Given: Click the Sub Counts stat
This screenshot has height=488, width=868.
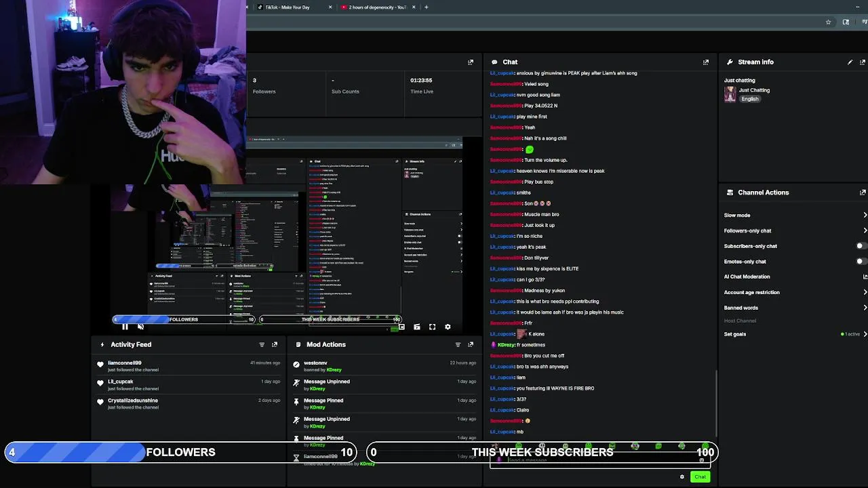Looking at the screenshot, I should [345, 85].
